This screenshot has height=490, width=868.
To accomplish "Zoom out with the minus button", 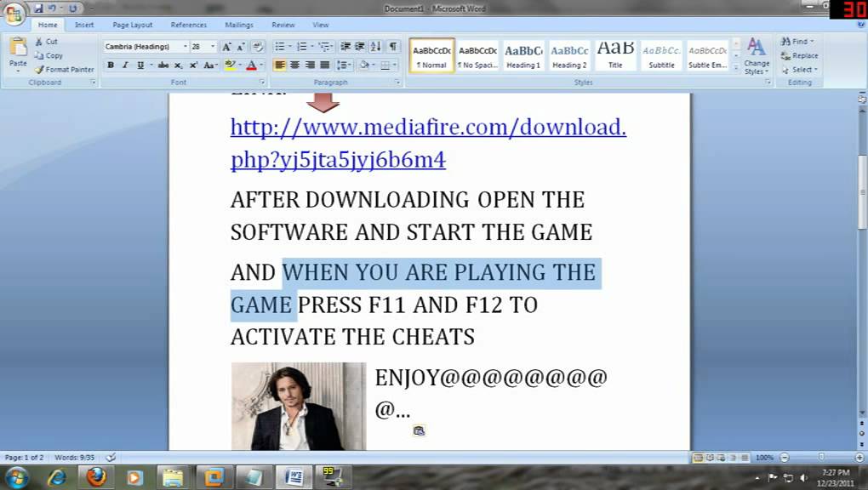I will pyautogui.click(x=785, y=458).
